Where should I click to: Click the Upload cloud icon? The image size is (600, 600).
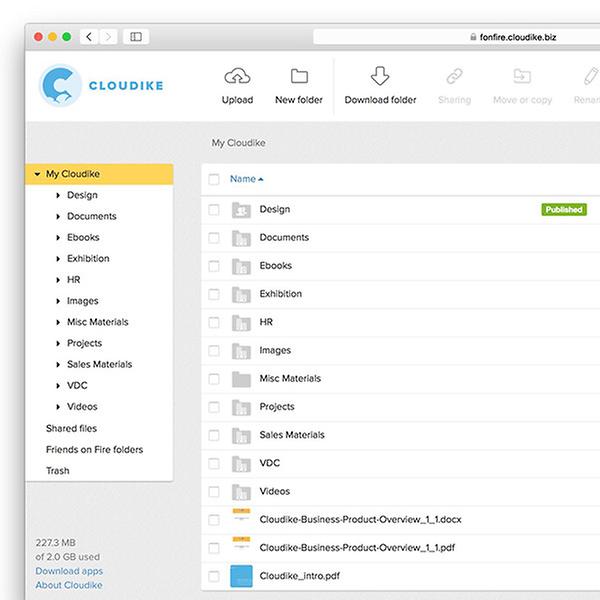tap(237, 76)
